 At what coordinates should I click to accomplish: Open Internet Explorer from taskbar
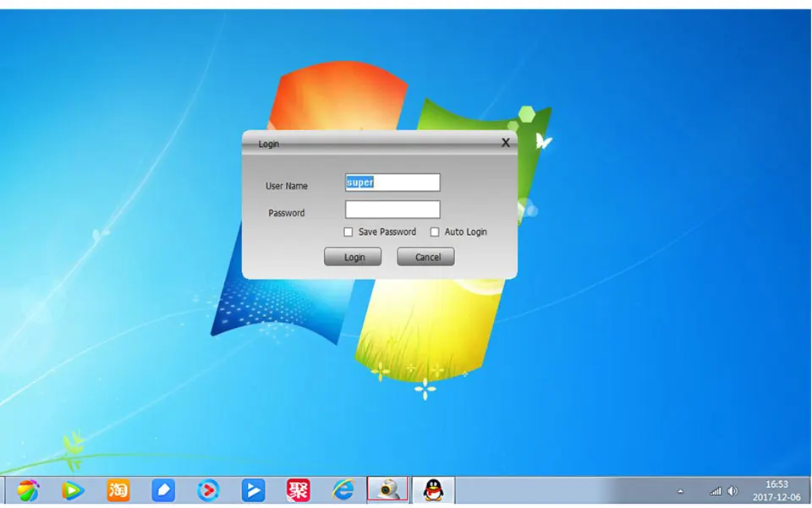click(x=343, y=490)
